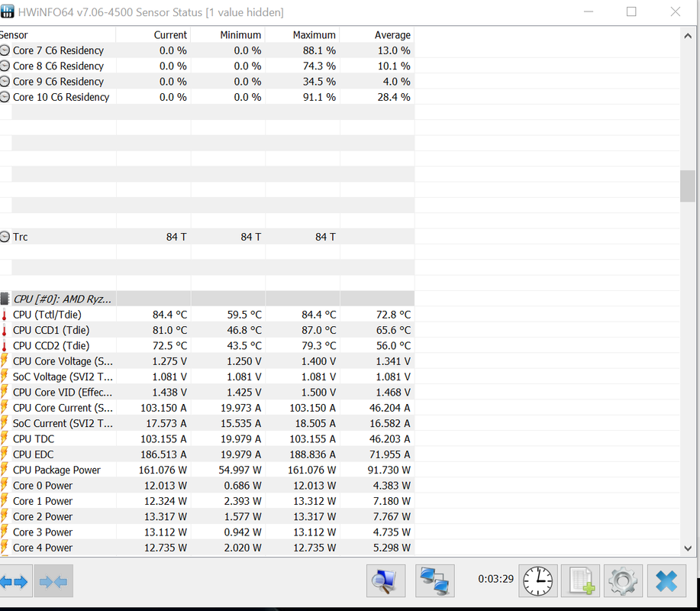700x611 pixels.
Task: Click the lightning icon for CPU EDC
Action: pyautogui.click(x=5, y=454)
